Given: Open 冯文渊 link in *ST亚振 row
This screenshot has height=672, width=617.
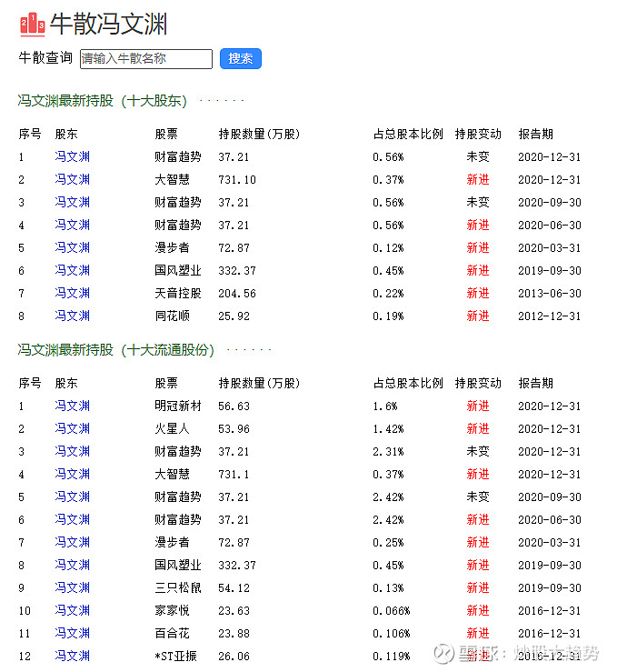Looking at the screenshot, I should click(x=73, y=656).
